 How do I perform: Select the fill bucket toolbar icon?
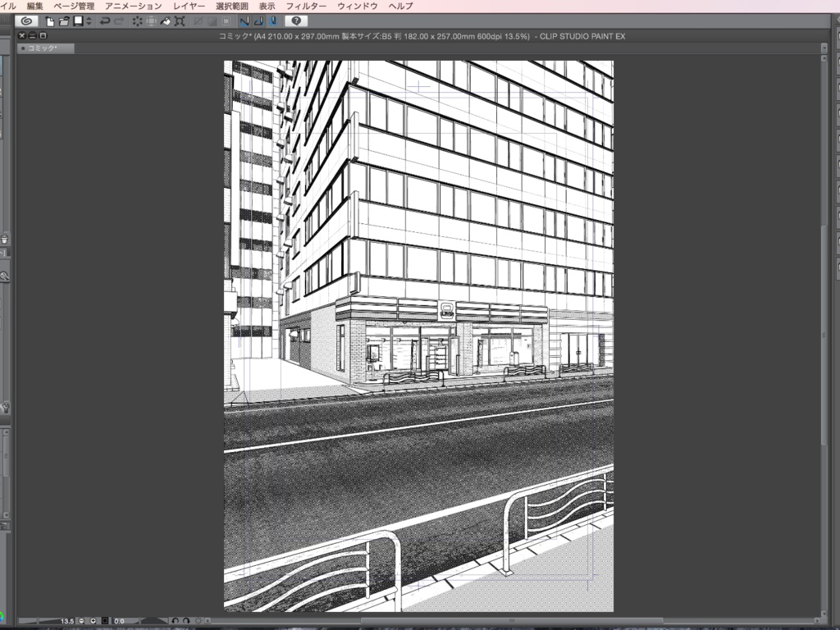(x=166, y=21)
